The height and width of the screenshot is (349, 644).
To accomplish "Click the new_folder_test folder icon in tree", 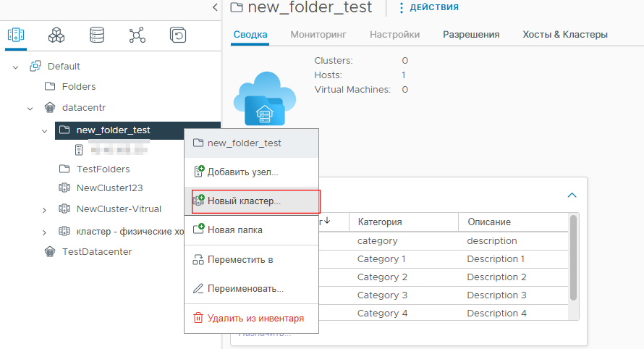I will coord(64,130).
